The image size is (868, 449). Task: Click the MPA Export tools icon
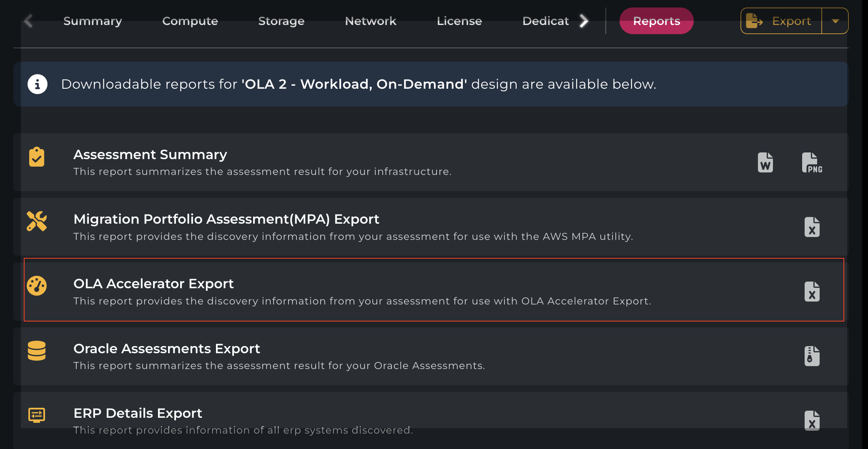37,221
